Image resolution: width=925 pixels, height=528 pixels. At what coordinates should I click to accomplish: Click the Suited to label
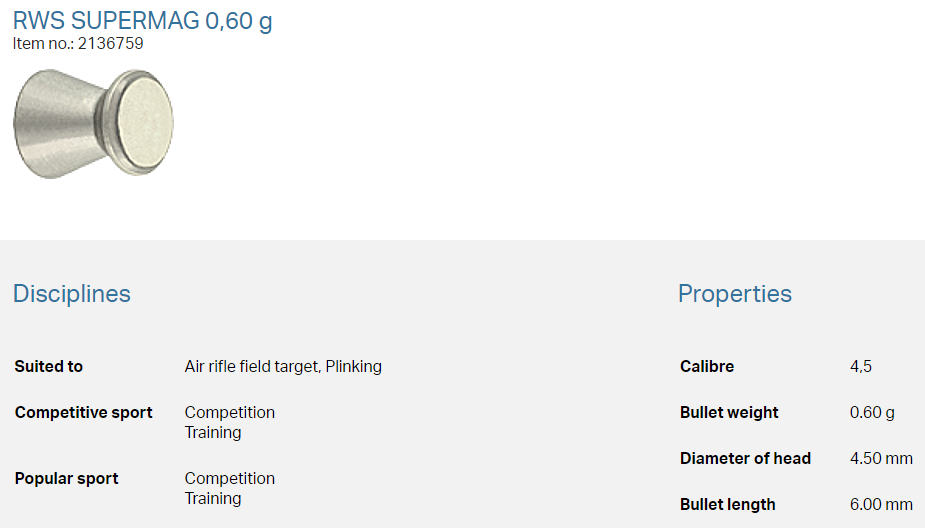point(49,367)
